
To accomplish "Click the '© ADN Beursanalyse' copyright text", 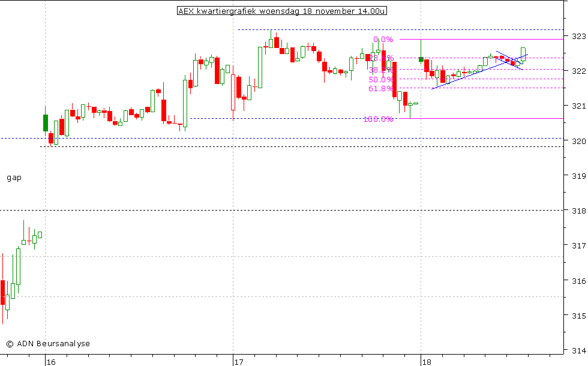I will point(48,343).
